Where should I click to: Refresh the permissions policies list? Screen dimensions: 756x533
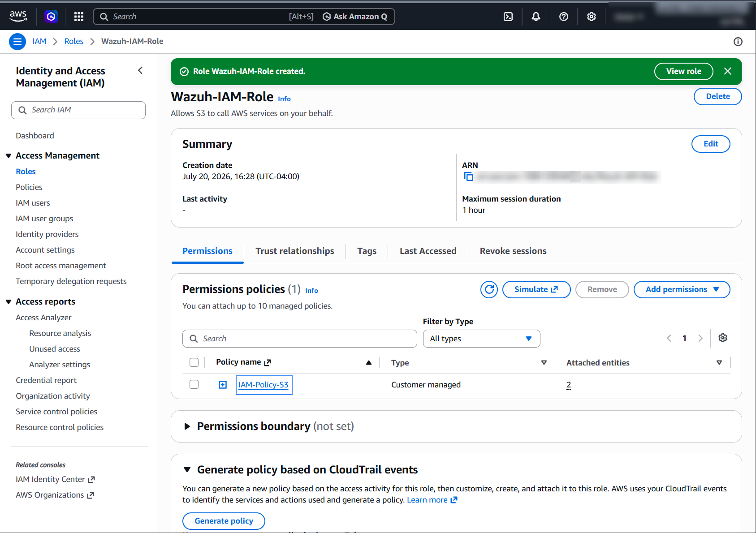click(x=489, y=289)
